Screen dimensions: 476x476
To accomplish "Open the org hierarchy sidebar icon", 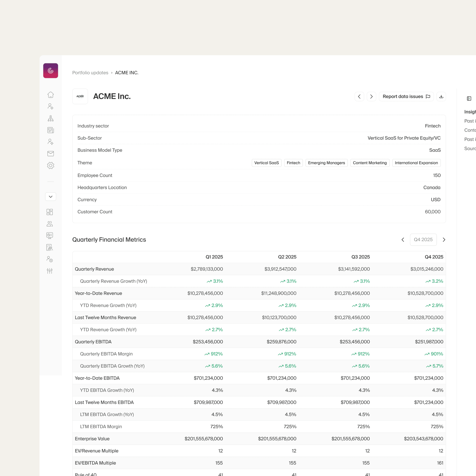I will point(51,119).
